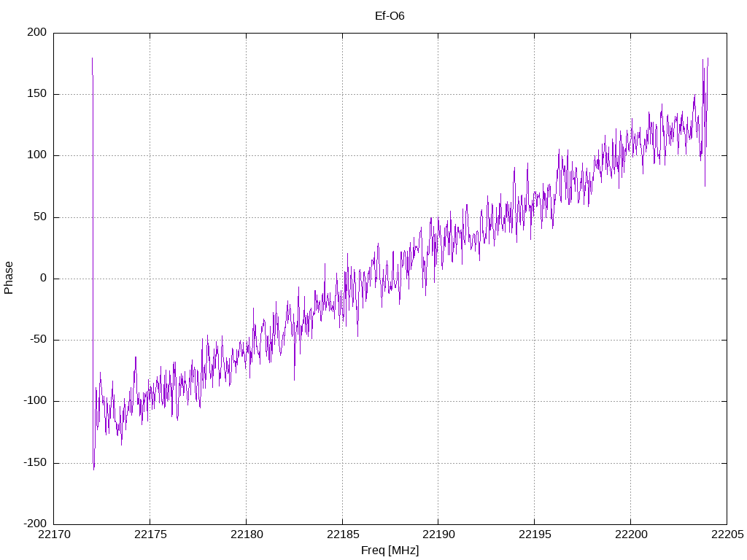Click the 22170 x-axis tick label
The image size is (747, 560).
[x=54, y=534]
